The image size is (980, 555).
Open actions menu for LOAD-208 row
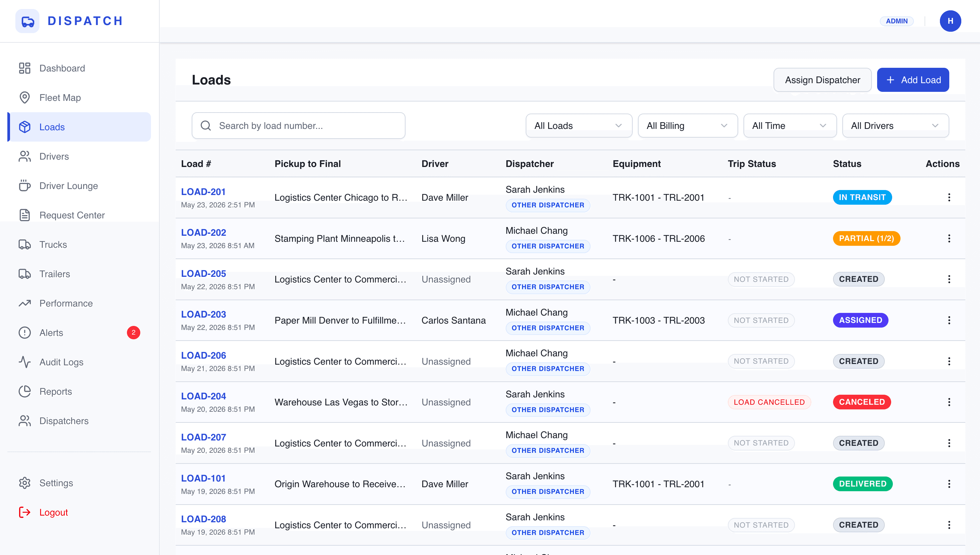[x=949, y=525]
